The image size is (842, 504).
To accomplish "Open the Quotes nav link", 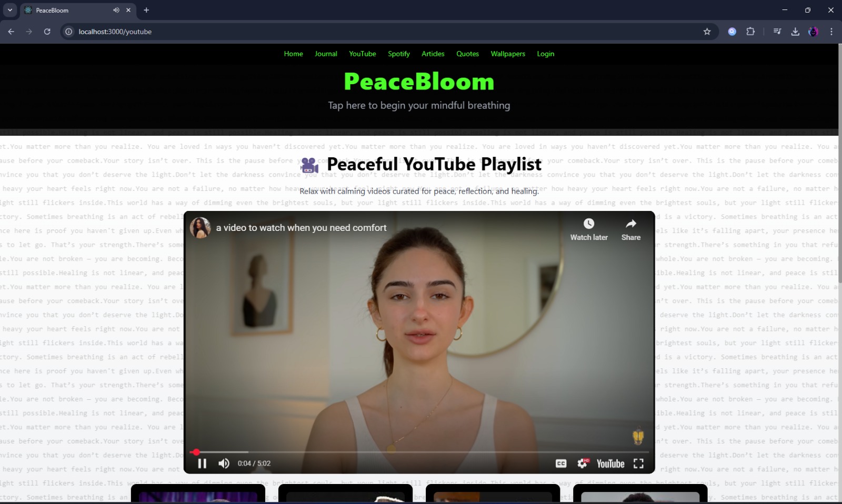I will coord(467,54).
